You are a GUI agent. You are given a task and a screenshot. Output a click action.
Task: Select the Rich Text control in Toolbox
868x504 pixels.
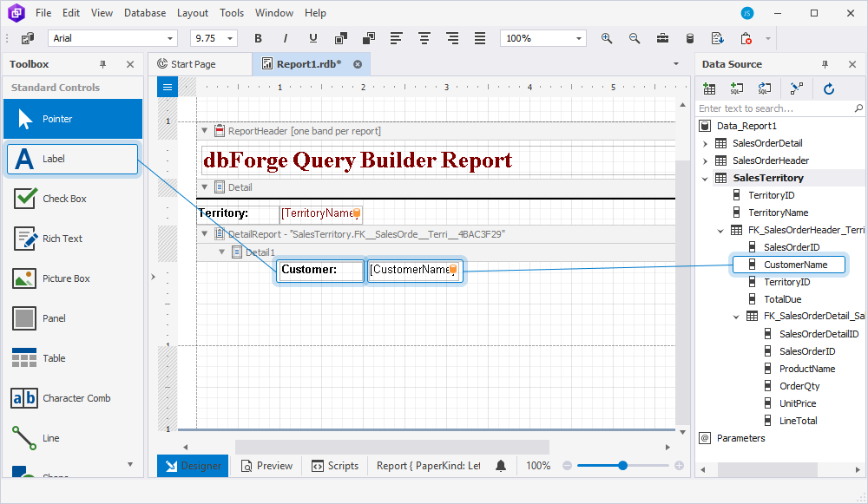point(73,239)
